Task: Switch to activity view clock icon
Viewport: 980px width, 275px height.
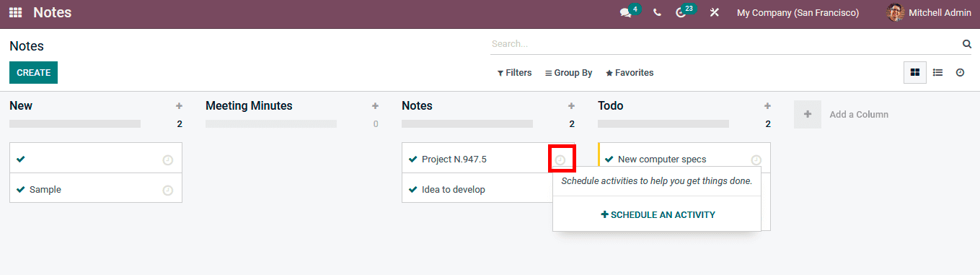Action: (960, 72)
